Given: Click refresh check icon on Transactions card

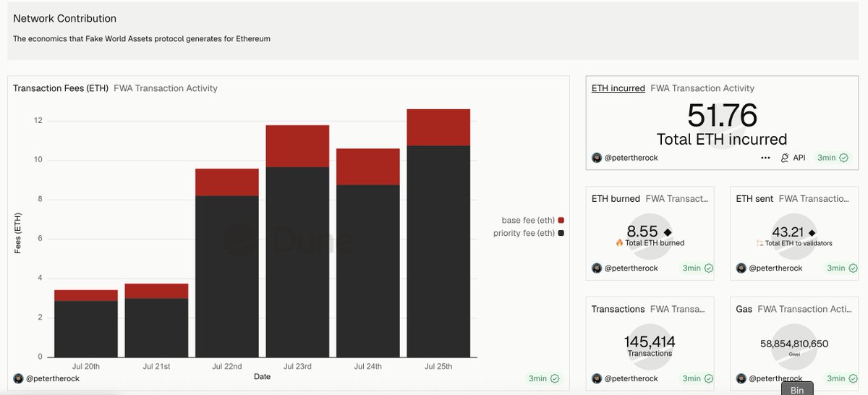Looking at the screenshot, I should tap(709, 378).
